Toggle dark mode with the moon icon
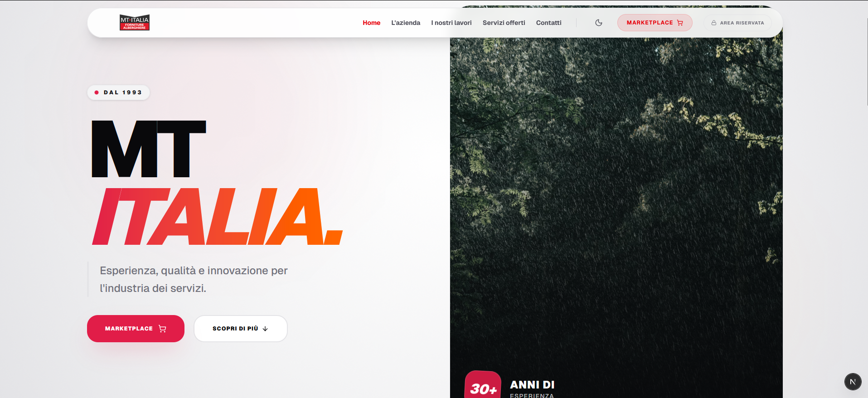This screenshot has height=398, width=868. coord(599,23)
